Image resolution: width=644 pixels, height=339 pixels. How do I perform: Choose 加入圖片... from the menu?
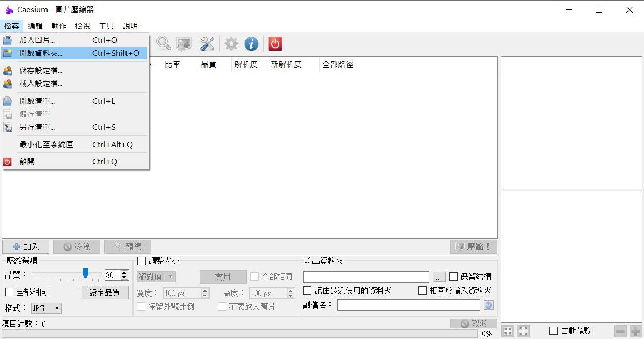pyautogui.click(x=74, y=40)
